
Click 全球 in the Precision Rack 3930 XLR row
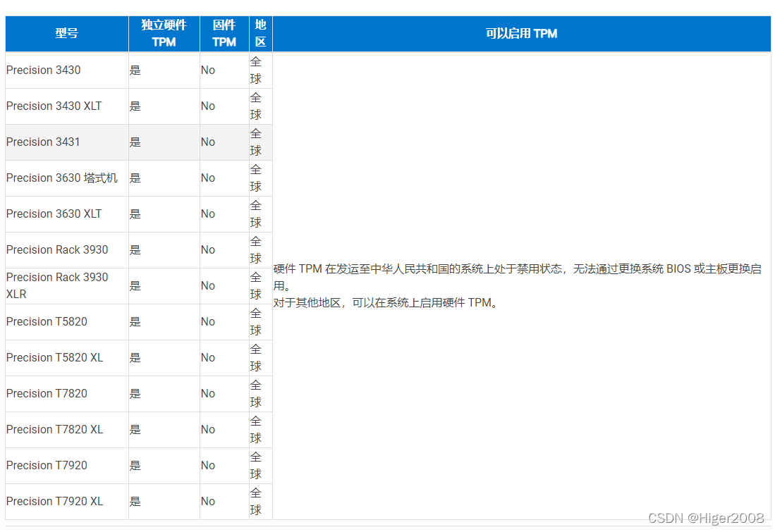(255, 286)
